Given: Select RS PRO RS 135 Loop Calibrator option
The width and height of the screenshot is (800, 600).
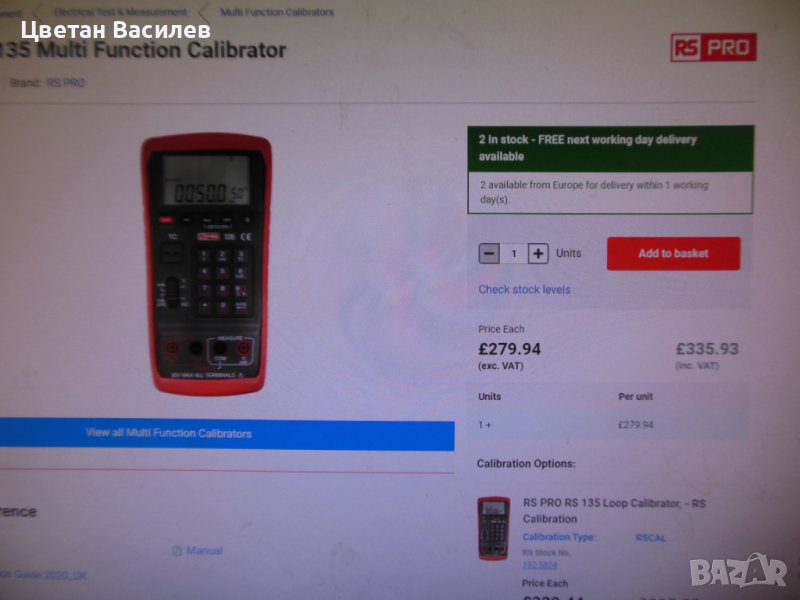Looking at the screenshot, I should pyautogui.click(x=614, y=511).
